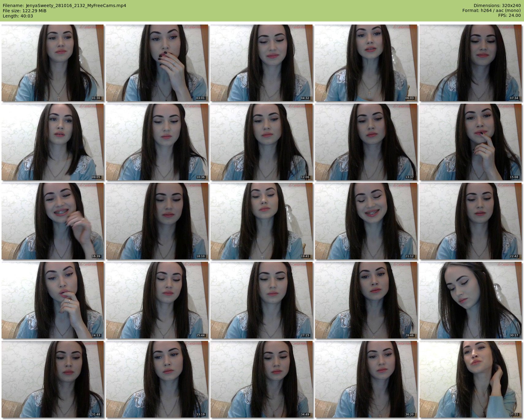The width and height of the screenshot is (524, 420).
Task: Pick the frame timestamped 18:10
Action: [157, 221]
